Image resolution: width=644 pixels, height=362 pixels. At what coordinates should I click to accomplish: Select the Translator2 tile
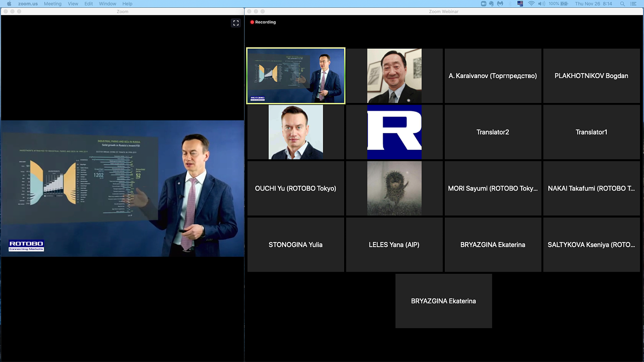[x=493, y=132]
